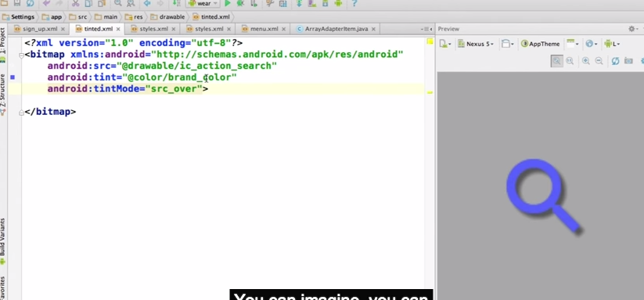
Task: Click the Back navigation arrow
Action: (x=146, y=3)
